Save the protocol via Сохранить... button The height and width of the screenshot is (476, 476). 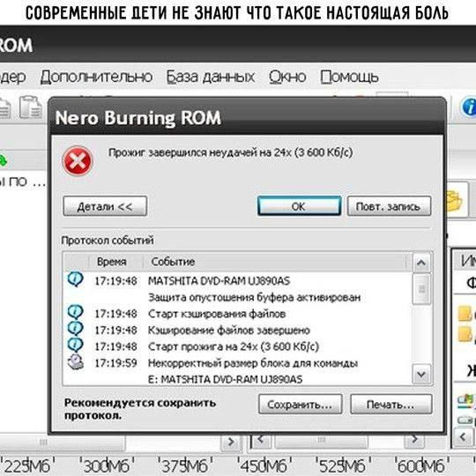(x=301, y=404)
